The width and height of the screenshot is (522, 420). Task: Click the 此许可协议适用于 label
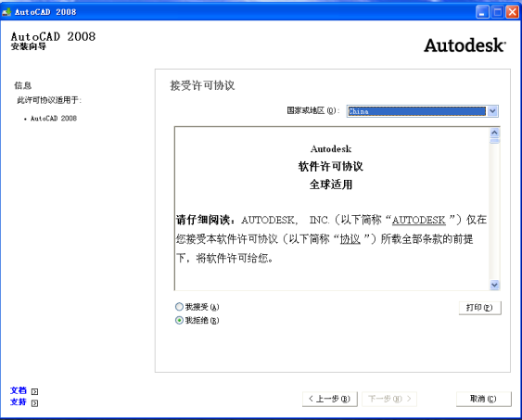49,100
